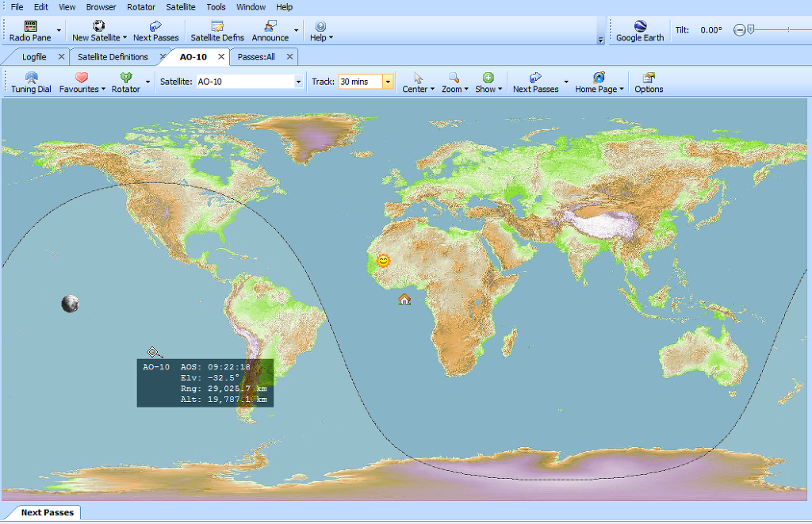The width and height of the screenshot is (812, 524).
Task: Click the sun icon on the map
Action: [x=384, y=261]
